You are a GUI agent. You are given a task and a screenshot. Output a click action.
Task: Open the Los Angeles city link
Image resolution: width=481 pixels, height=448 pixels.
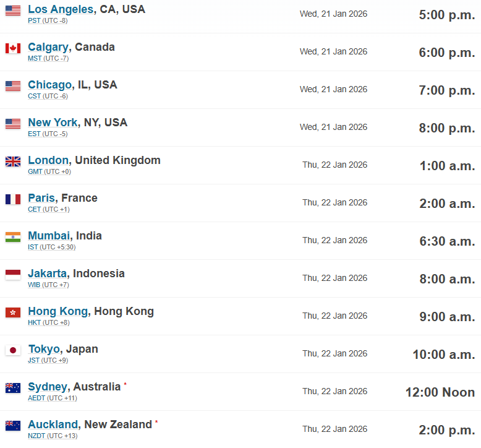click(x=61, y=9)
